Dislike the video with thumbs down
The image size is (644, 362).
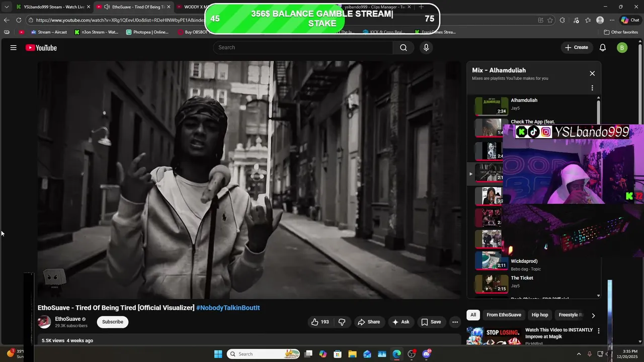[342, 322]
